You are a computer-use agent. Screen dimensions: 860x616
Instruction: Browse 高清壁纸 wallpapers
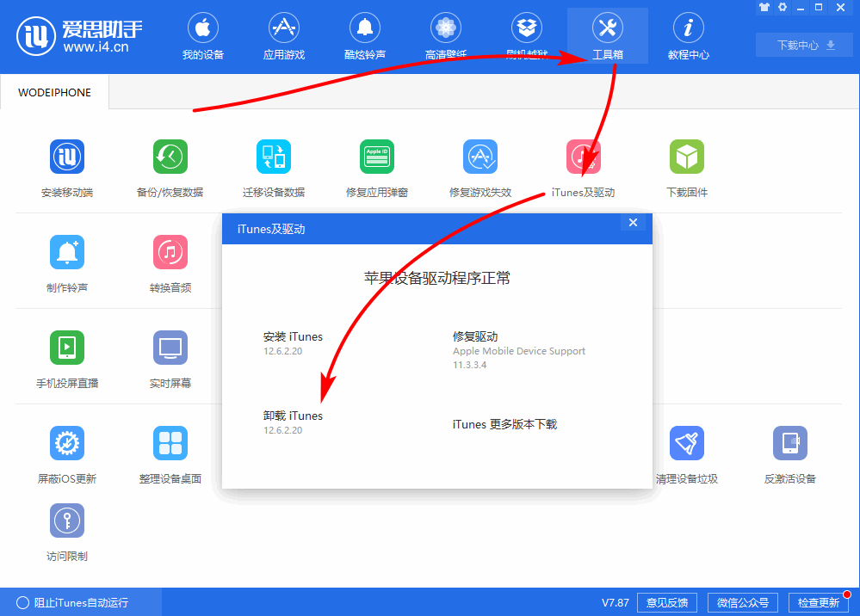click(x=445, y=36)
